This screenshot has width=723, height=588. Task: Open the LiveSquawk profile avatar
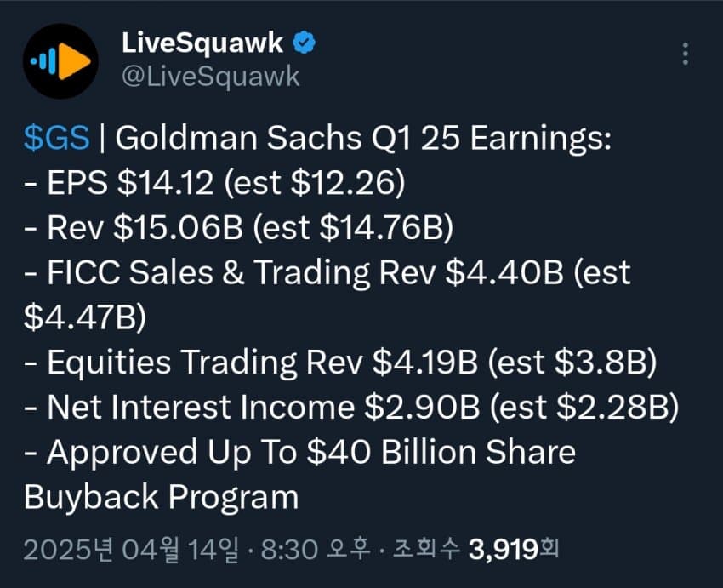(x=60, y=61)
